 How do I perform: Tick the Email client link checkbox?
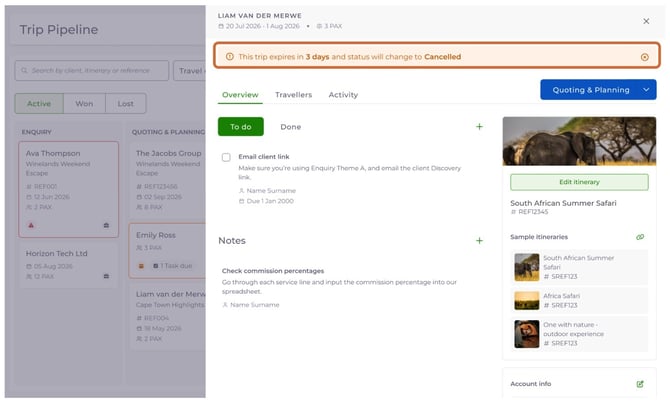pos(226,157)
